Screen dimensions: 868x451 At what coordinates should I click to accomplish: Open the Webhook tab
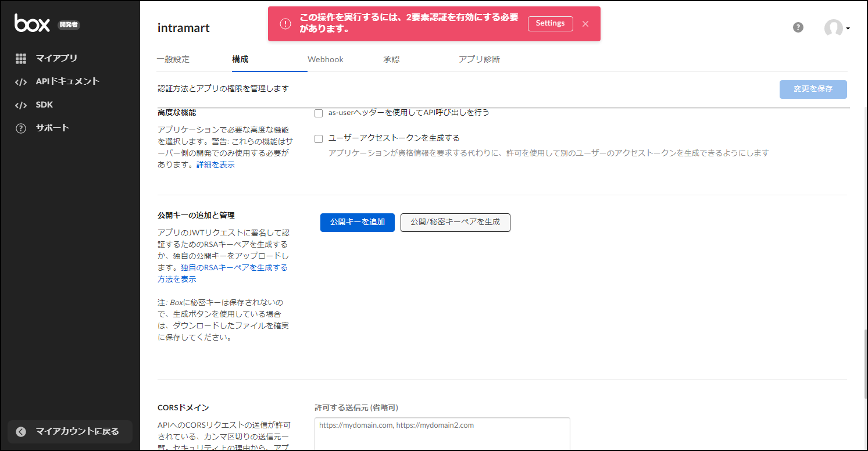pyautogui.click(x=326, y=59)
